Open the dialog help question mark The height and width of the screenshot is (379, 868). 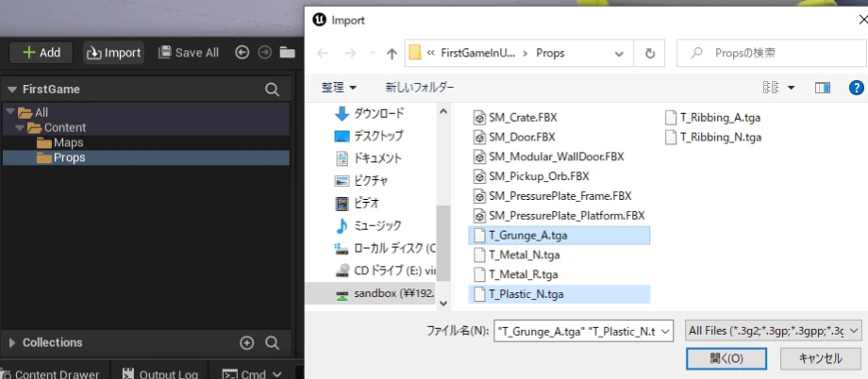(x=857, y=88)
